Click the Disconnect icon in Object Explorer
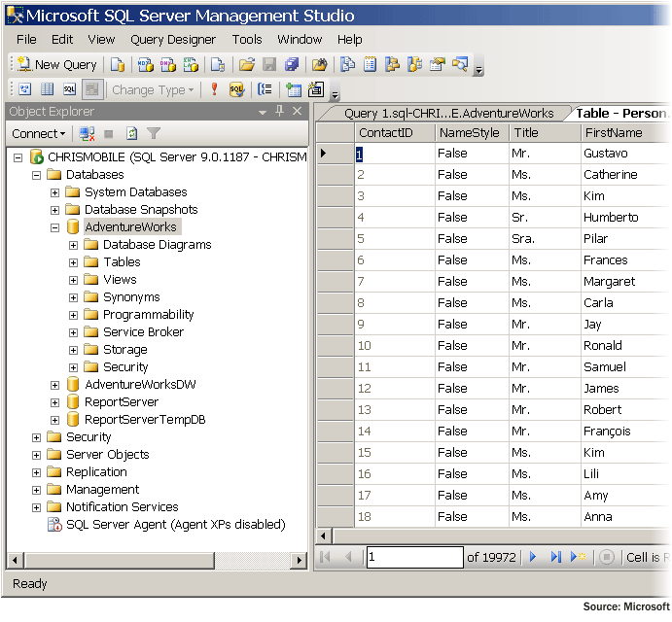The width and height of the screenshot is (672, 622). coord(87,134)
